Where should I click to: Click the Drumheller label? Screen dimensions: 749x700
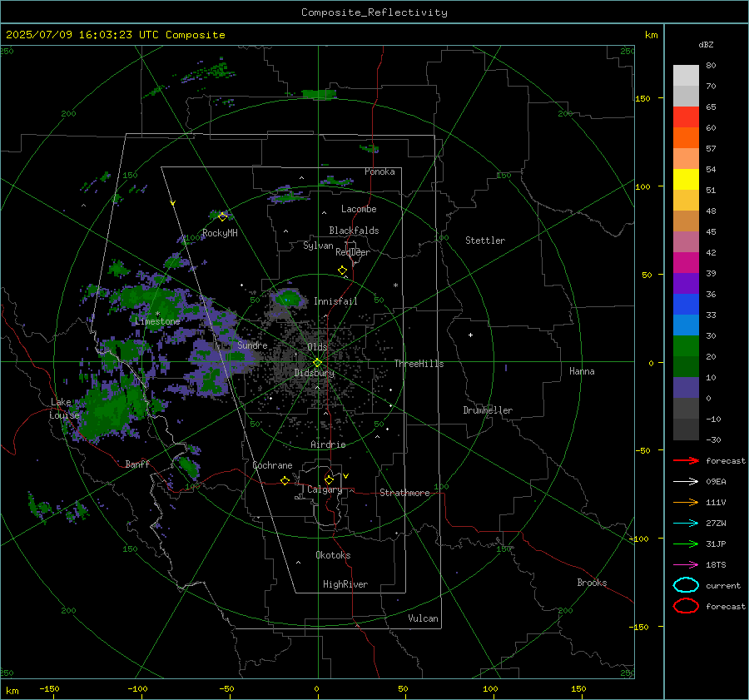(488, 410)
